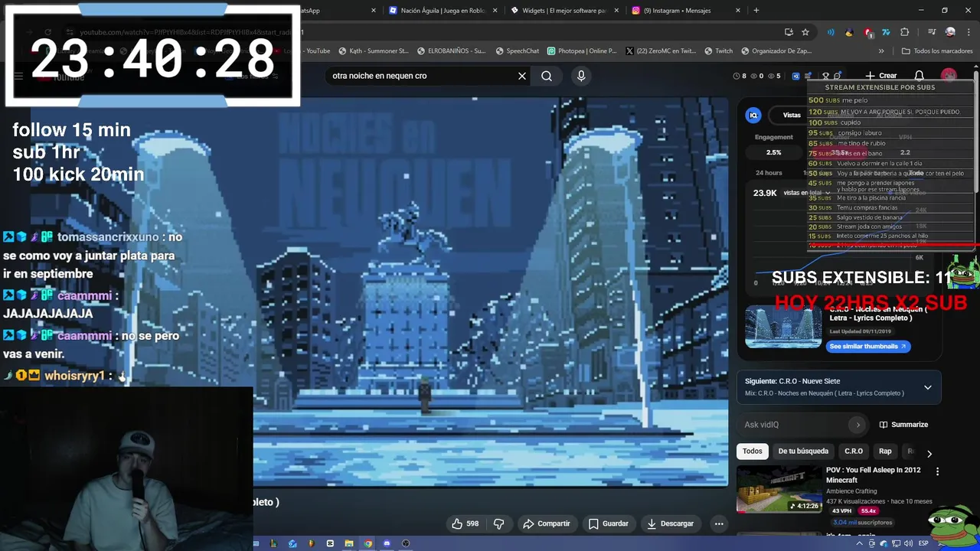Click the Guardar button
Viewport: 980px width, 551px height.
(608, 523)
